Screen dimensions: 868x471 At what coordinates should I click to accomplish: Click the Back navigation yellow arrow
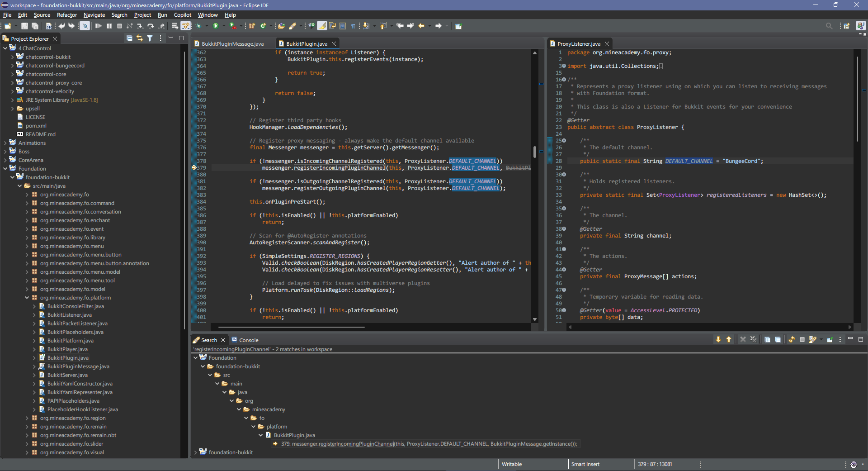[421, 26]
